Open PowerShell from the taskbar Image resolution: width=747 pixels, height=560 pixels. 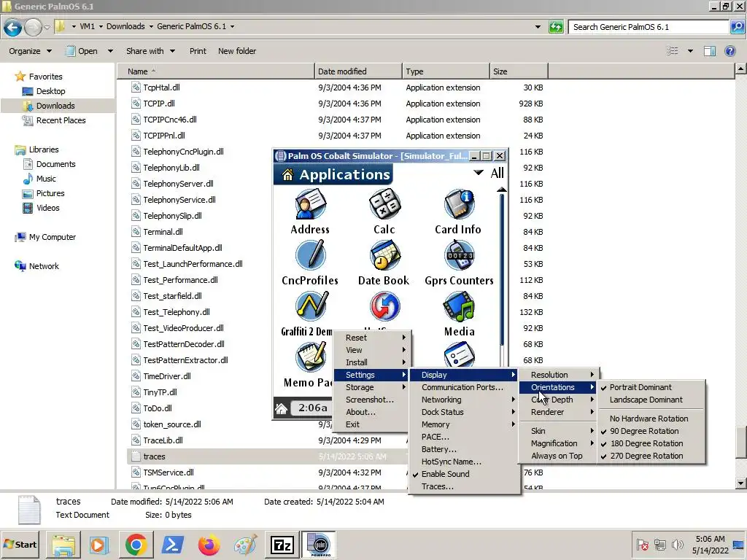172,545
